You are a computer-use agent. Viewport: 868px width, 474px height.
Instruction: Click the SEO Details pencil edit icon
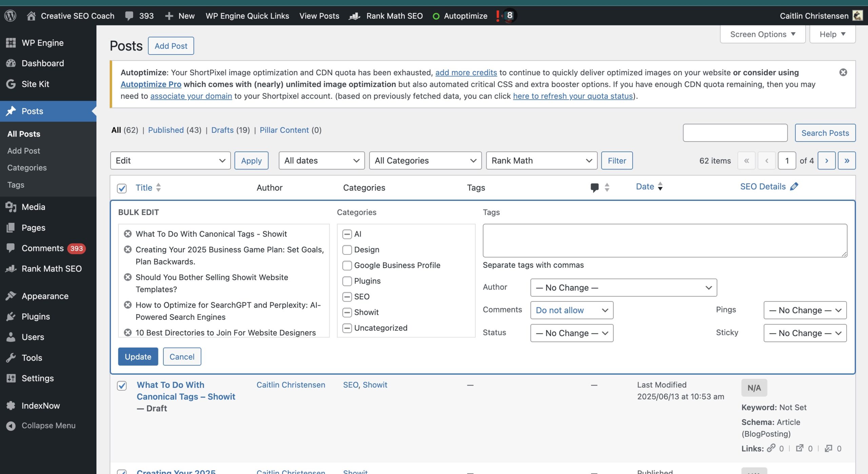(794, 186)
